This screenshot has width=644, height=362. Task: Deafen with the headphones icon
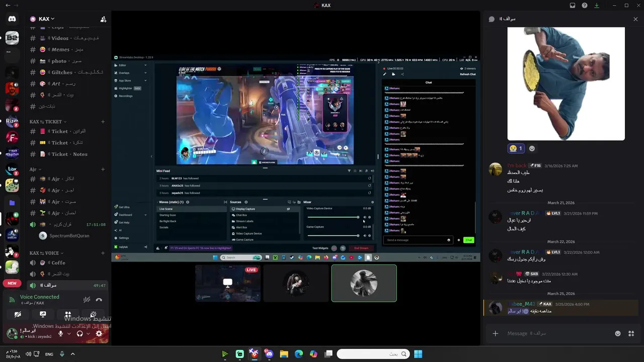pos(79,333)
